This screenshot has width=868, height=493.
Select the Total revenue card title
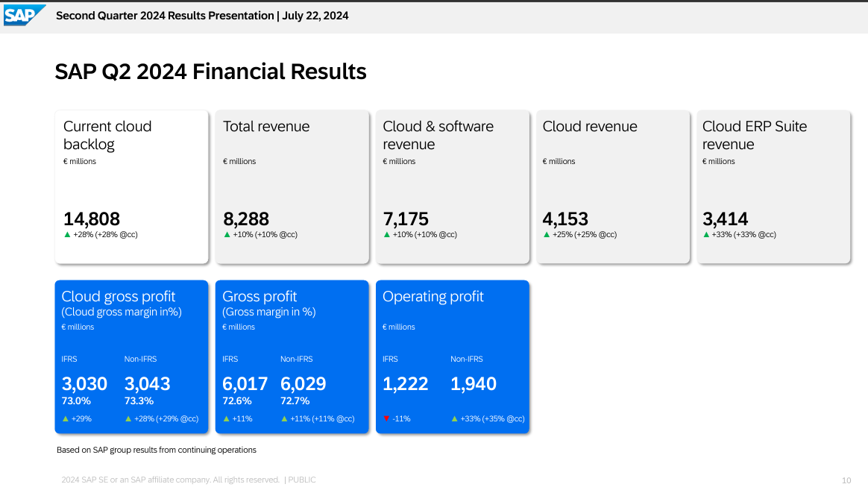point(265,126)
